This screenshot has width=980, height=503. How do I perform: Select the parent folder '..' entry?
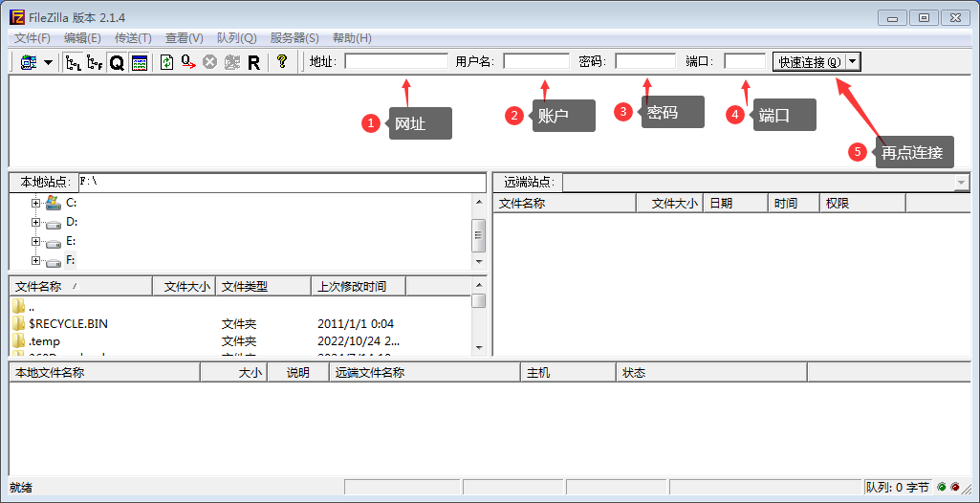[32, 307]
